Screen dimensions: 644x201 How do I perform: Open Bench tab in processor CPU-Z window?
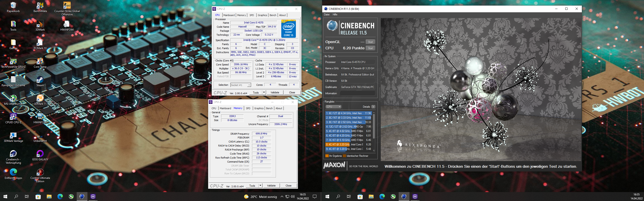coord(273,15)
